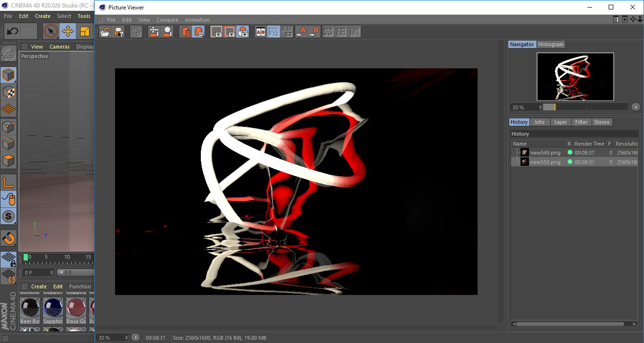Click the green timeline playhead marker
Image resolution: width=644 pixels, height=343 pixels.
26,257
